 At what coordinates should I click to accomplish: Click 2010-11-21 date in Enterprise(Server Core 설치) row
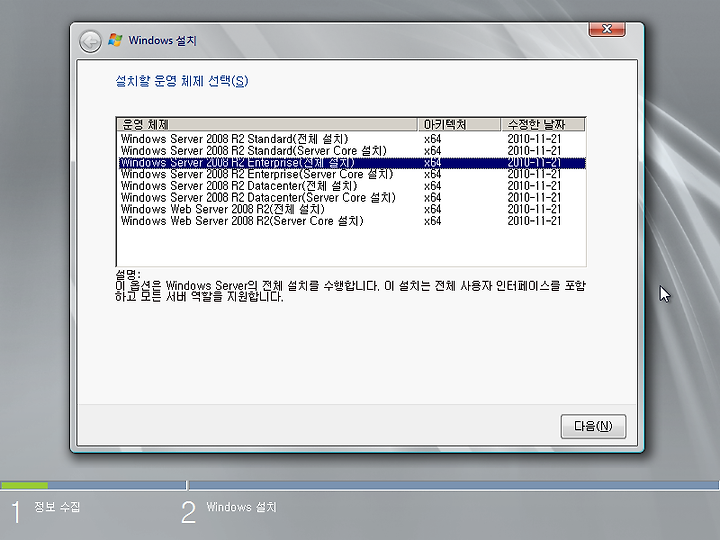[x=534, y=174]
